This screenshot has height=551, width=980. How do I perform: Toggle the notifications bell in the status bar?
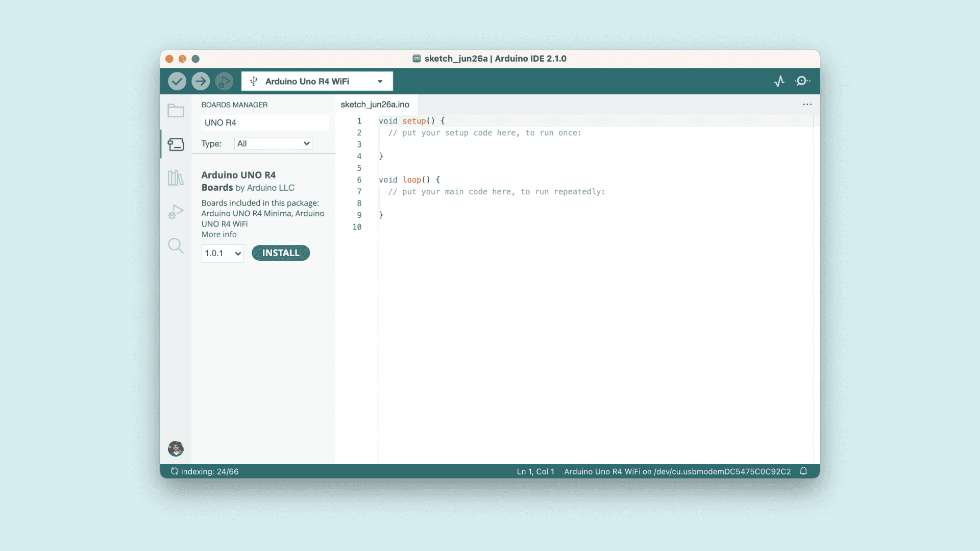tap(803, 471)
